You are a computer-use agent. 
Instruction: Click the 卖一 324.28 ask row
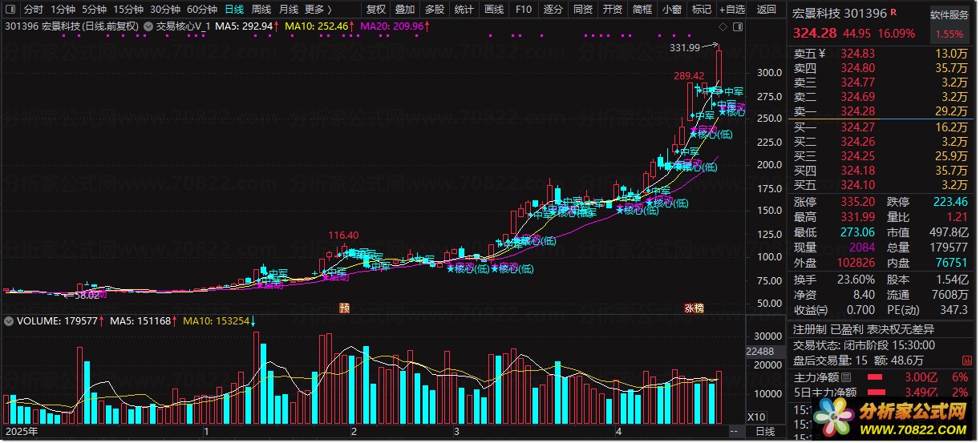click(x=882, y=111)
